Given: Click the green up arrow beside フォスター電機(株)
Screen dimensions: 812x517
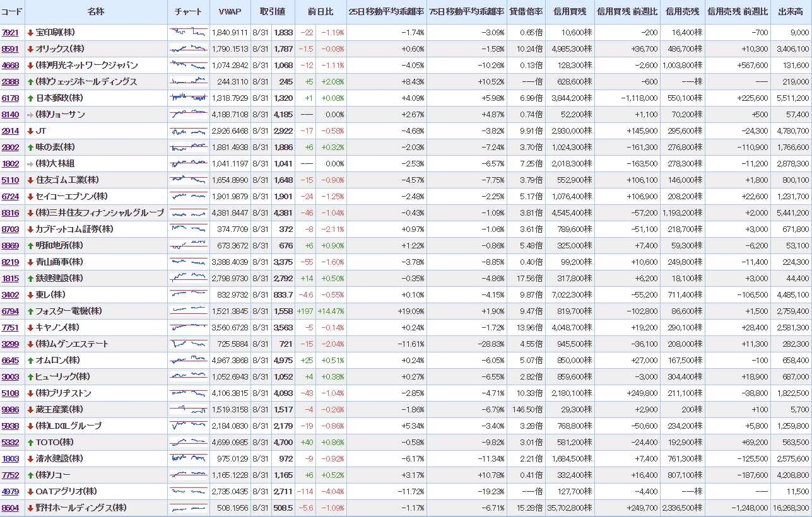Looking at the screenshot, I should (30, 311).
